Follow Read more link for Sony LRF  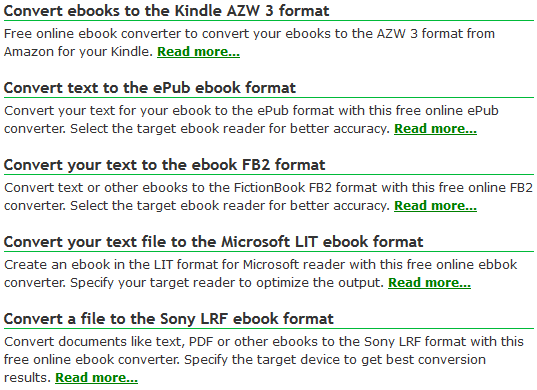pyautogui.click(x=96, y=378)
